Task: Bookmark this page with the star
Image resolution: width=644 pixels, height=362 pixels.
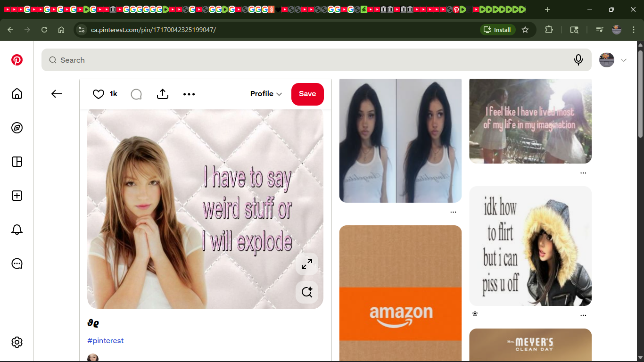Action: point(525,29)
